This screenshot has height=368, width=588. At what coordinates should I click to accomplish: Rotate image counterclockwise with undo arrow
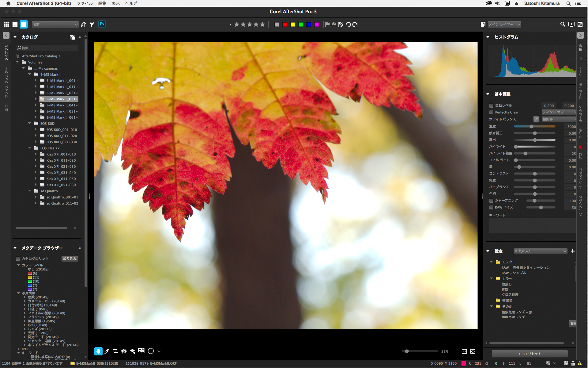click(348, 25)
